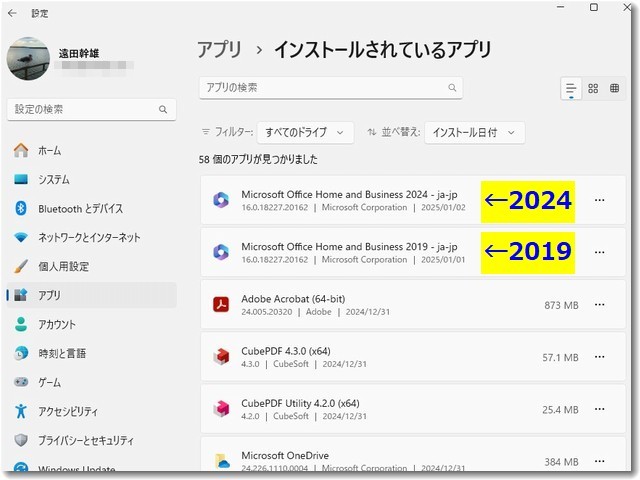Open the インストール日付 sort dropdown
The height and width of the screenshot is (480, 640).
click(474, 132)
